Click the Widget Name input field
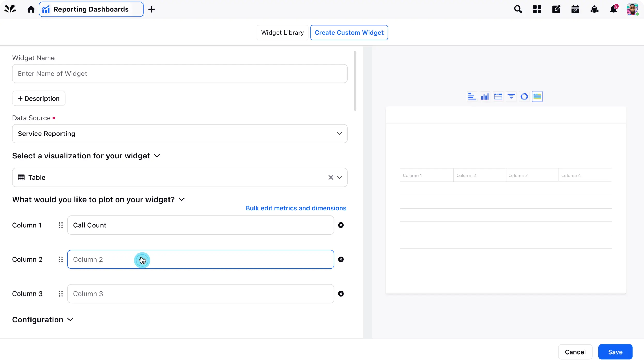This screenshot has height=362, width=644. pyautogui.click(x=180, y=74)
